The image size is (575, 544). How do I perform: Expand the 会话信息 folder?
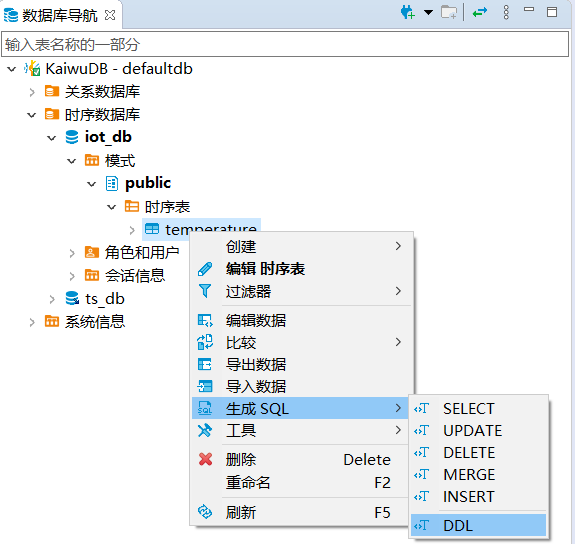(72, 276)
